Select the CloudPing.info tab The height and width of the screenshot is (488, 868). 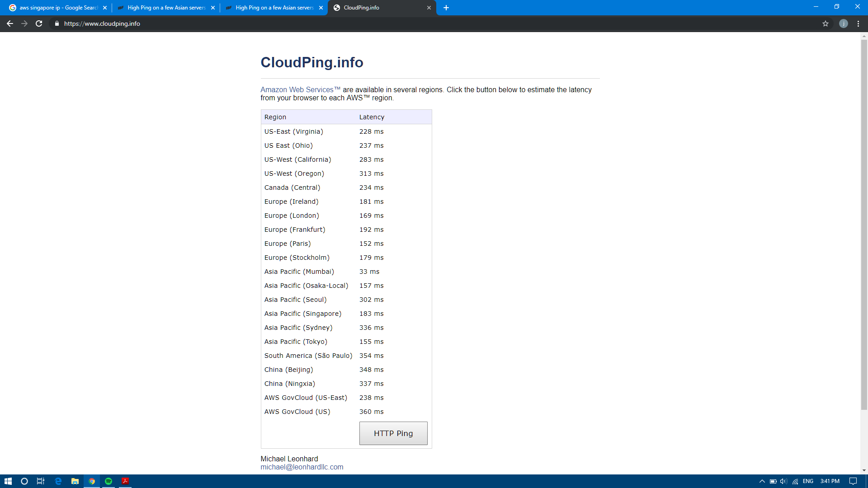point(382,8)
